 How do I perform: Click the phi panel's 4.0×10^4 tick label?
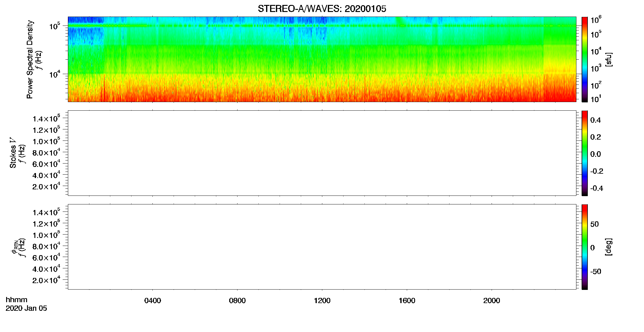pyautogui.click(x=46, y=268)
